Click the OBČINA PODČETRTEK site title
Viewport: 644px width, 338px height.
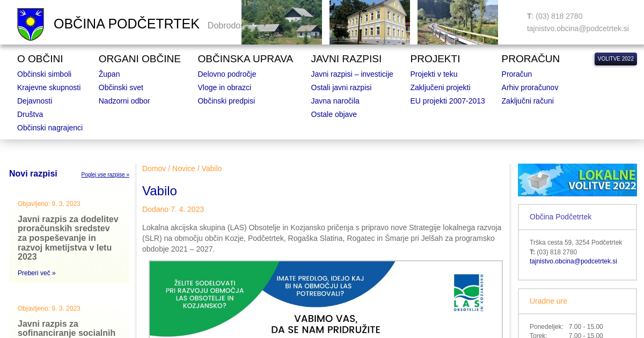pyautogui.click(x=127, y=24)
